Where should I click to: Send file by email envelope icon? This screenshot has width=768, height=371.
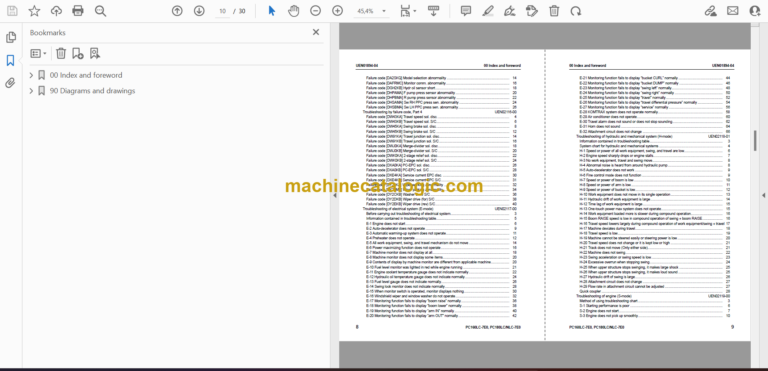(x=733, y=11)
